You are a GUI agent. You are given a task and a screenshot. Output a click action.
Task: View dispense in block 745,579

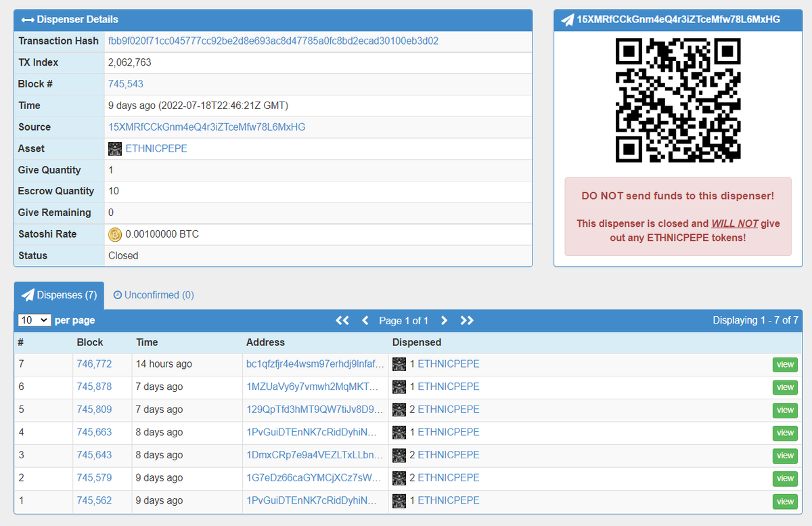point(785,479)
